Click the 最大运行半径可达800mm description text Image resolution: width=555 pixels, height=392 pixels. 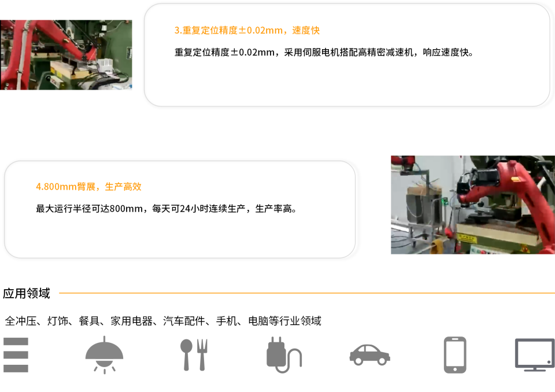point(166,209)
